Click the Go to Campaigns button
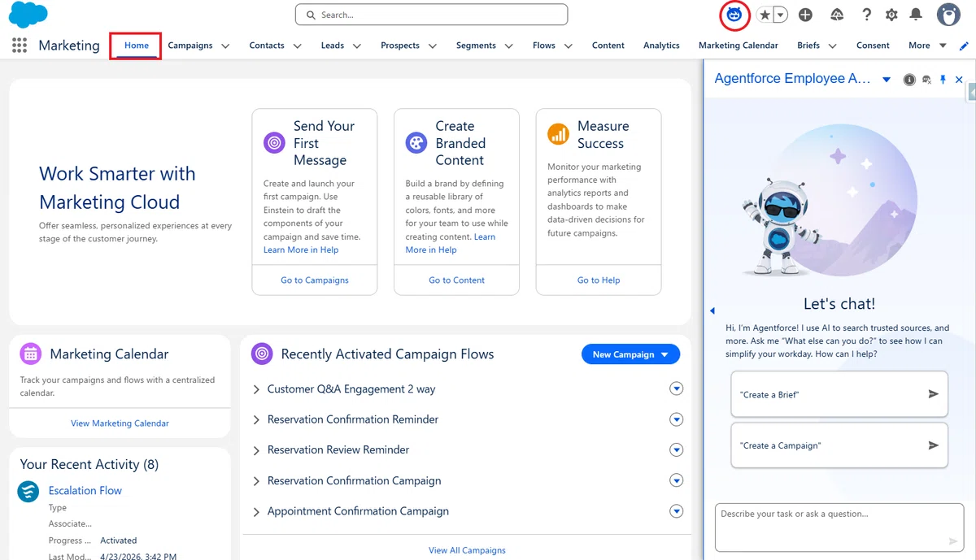This screenshot has width=976, height=560. pyautogui.click(x=315, y=280)
